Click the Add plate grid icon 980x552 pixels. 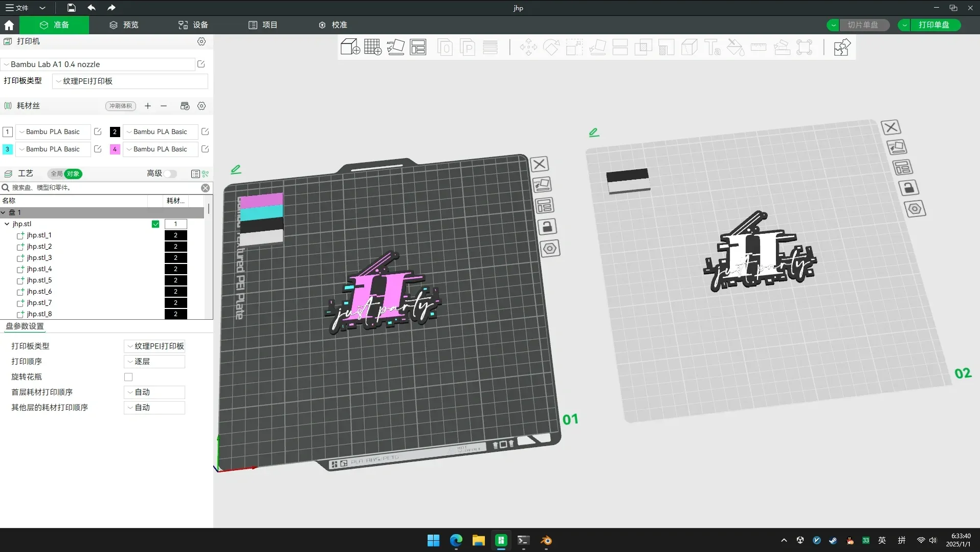373,47
